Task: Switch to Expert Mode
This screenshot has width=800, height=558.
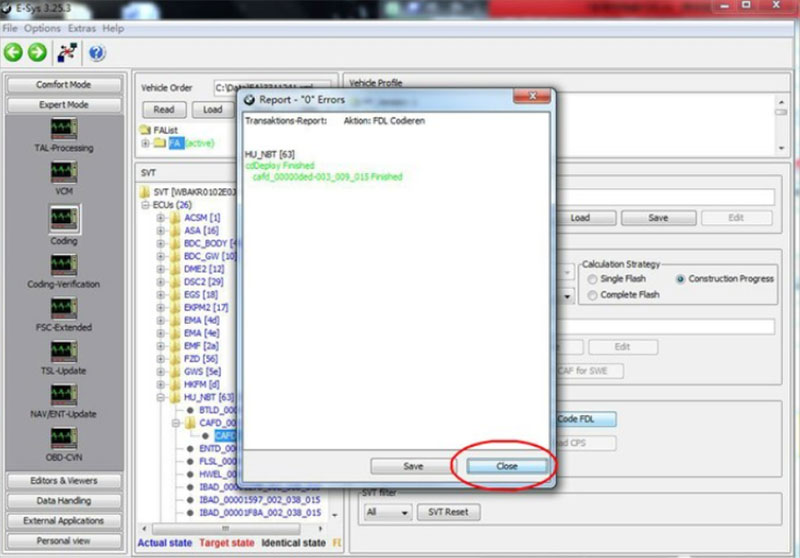Action: (64, 105)
